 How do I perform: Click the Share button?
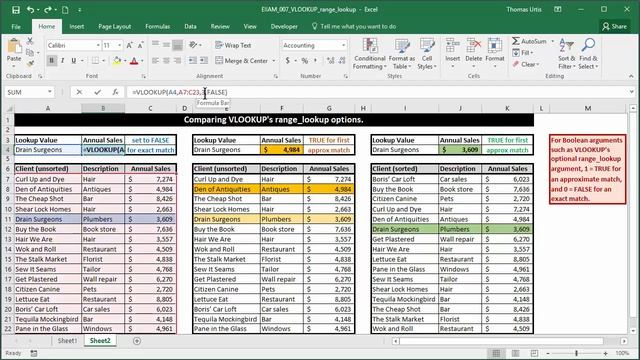(615, 27)
